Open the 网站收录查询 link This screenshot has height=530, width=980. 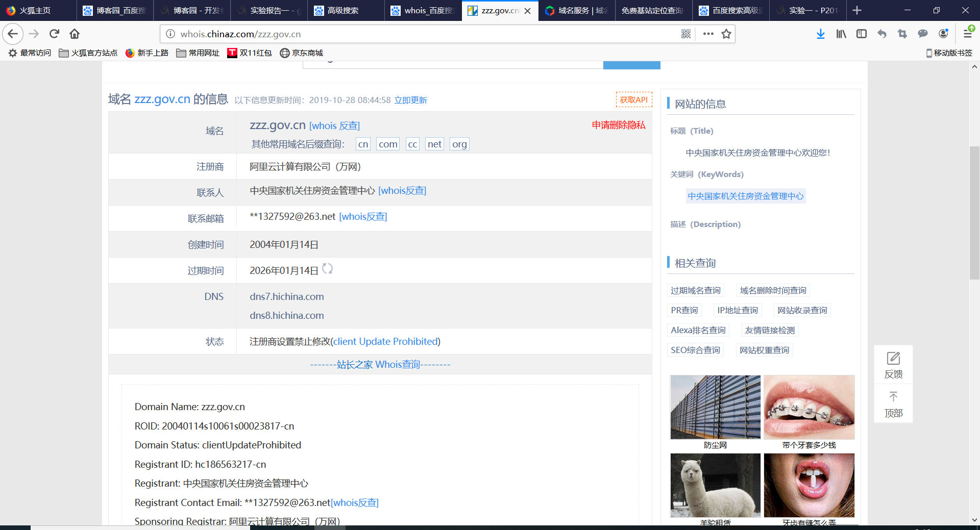coord(802,310)
